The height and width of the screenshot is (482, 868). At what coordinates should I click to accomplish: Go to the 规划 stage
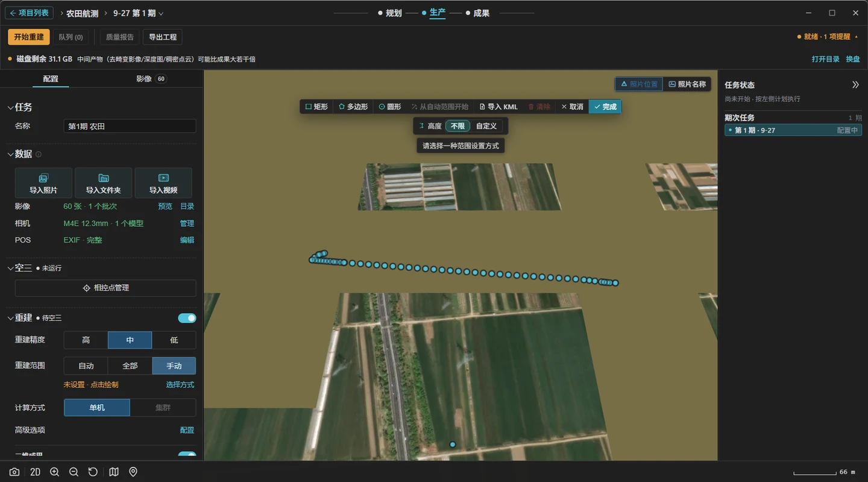point(390,13)
